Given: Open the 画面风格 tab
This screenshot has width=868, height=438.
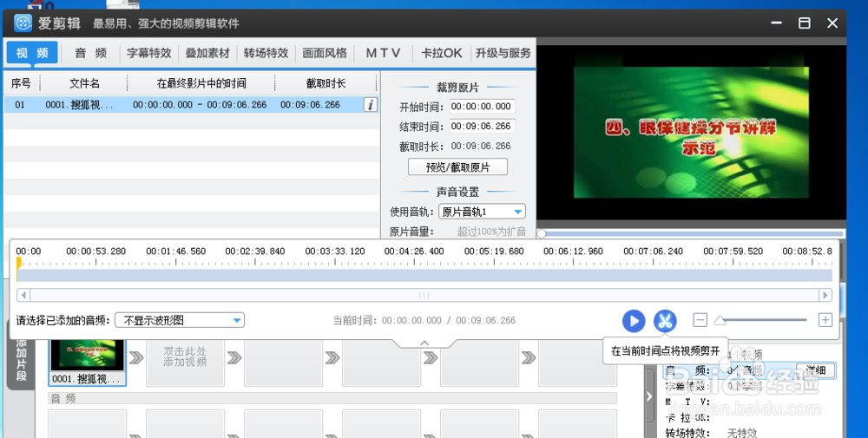Looking at the screenshot, I should (325, 53).
